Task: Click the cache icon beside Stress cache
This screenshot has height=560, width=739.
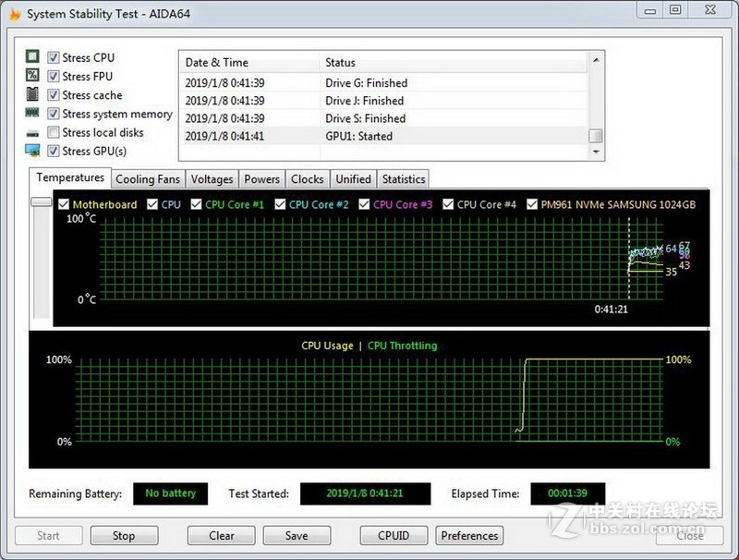Action: click(33, 95)
